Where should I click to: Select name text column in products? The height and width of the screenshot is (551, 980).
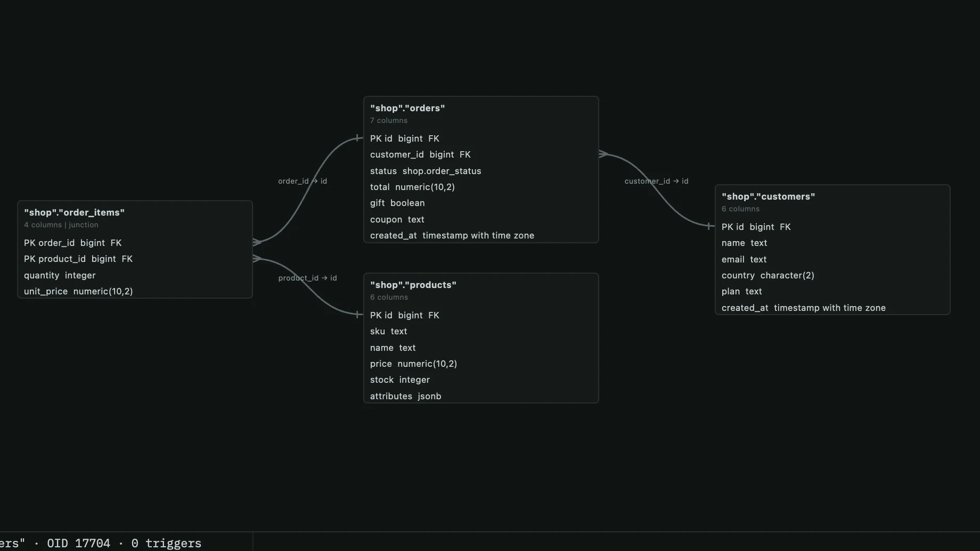481,348
